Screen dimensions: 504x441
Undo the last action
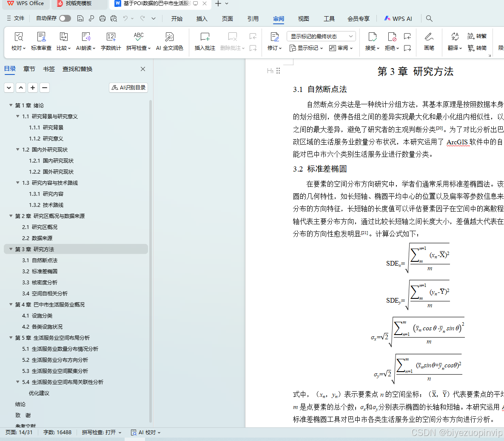(x=125, y=18)
